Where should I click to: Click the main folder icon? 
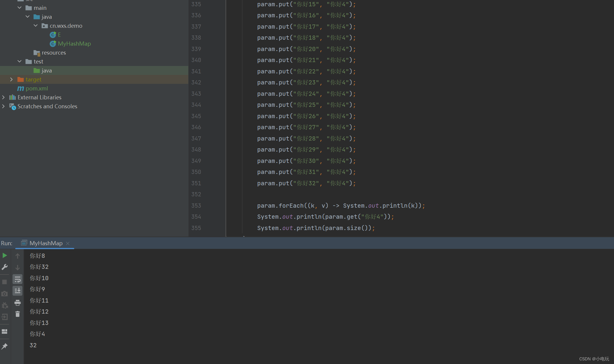pyautogui.click(x=29, y=8)
